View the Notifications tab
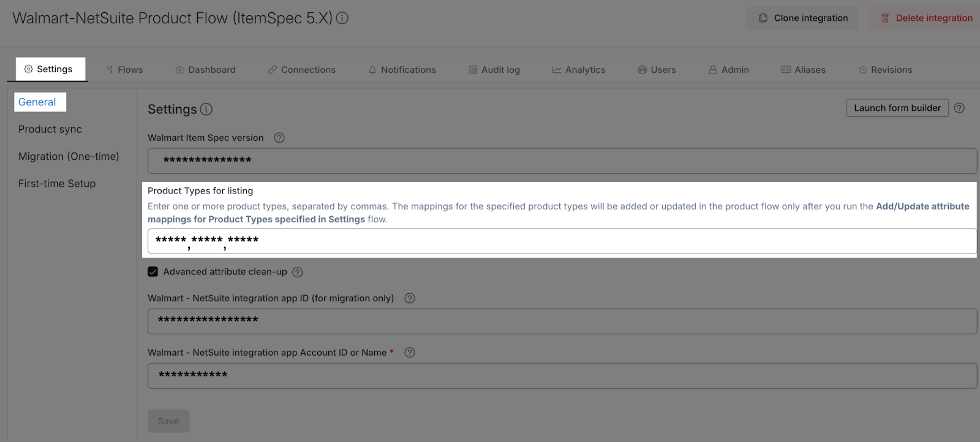Image resolution: width=980 pixels, height=442 pixels. tap(402, 70)
